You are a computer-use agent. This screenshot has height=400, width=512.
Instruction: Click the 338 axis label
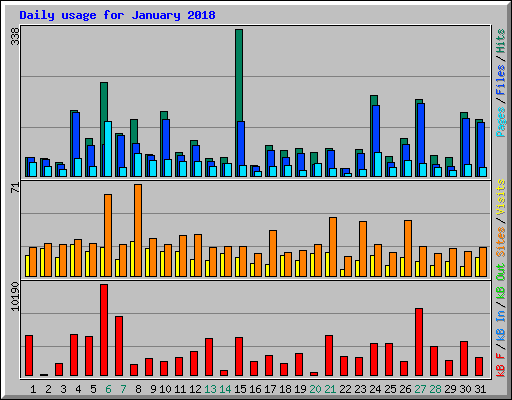[x=16, y=36]
